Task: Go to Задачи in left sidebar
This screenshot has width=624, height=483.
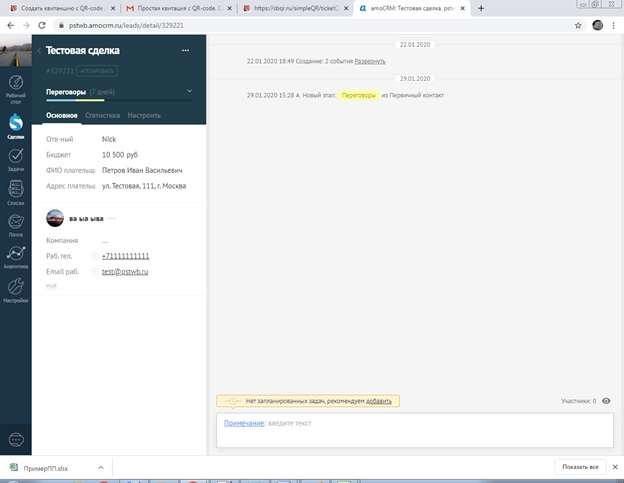Action: pos(15,159)
